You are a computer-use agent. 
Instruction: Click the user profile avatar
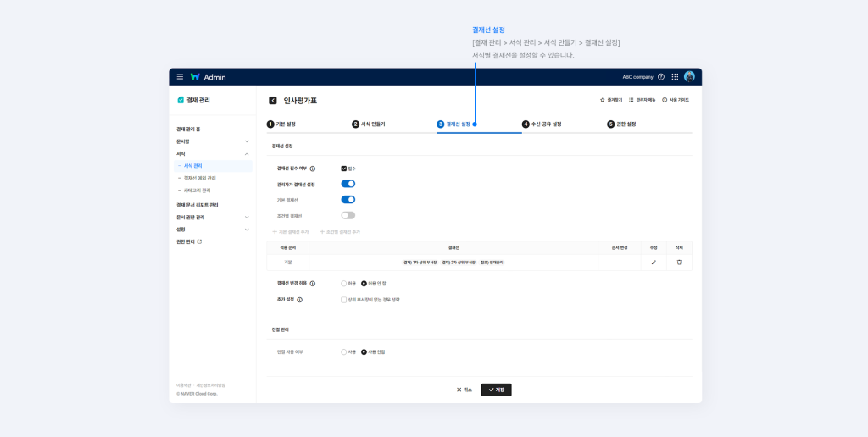pyautogui.click(x=689, y=77)
